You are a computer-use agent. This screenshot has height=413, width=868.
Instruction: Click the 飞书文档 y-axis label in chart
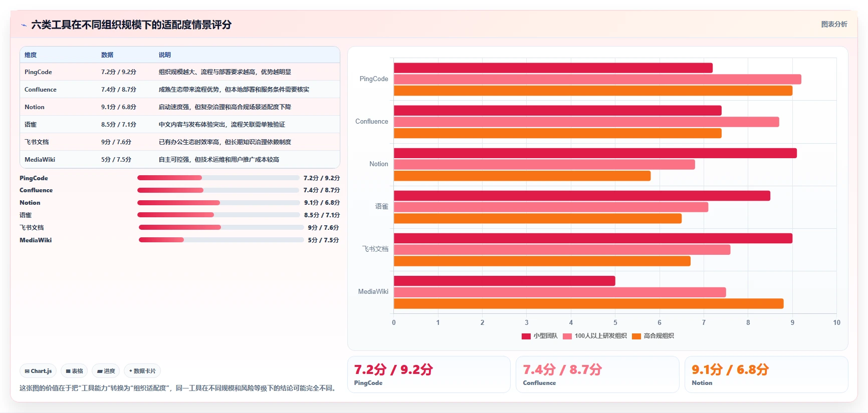375,249
